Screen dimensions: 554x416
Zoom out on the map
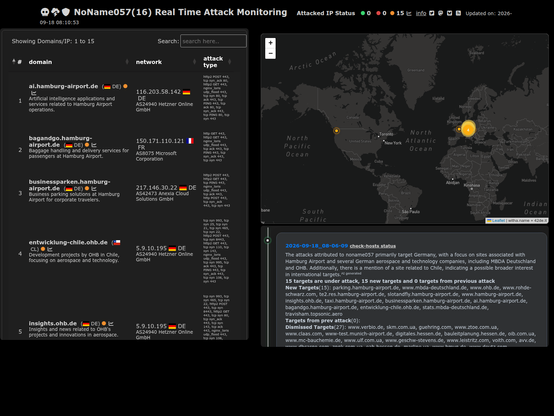click(x=270, y=53)
